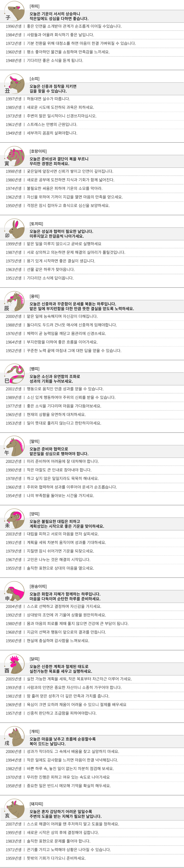
Task: Click the rooster zodiac icon
Action: point(14,663)
